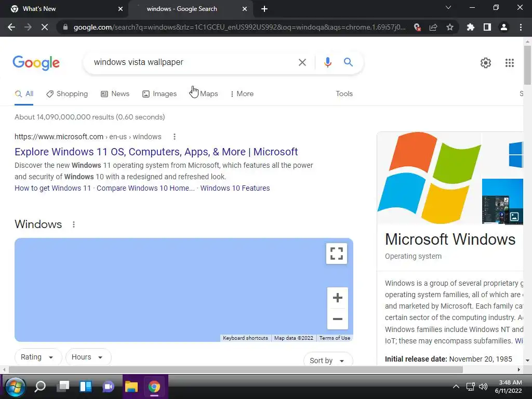Open File Explorer from taskbar

[x=131, y=387]
